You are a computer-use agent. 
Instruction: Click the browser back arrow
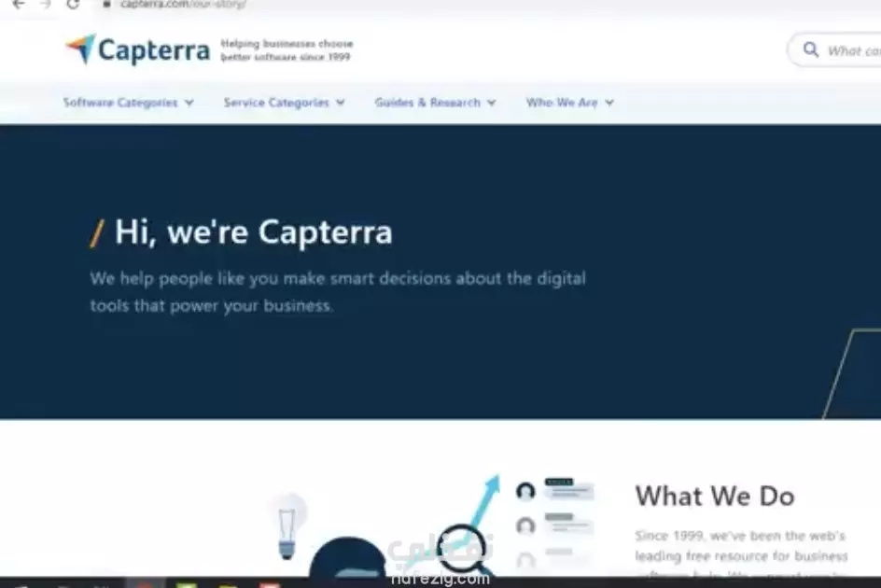[x=19, y=4]
